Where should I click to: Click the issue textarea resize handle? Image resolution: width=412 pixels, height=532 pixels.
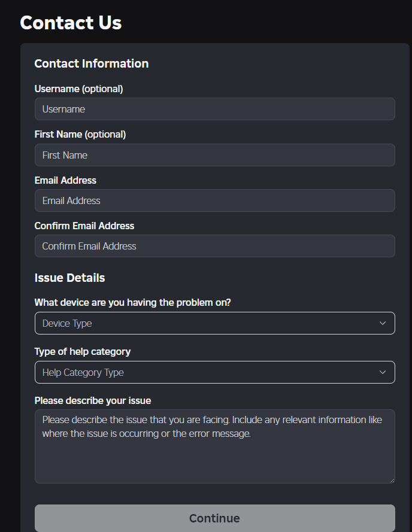(392, 480)
